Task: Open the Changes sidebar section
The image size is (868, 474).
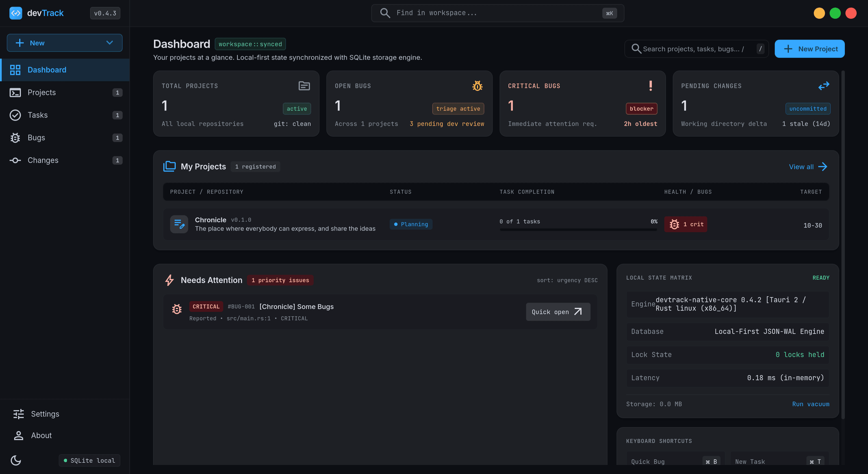Action: [x=65, y=160]
